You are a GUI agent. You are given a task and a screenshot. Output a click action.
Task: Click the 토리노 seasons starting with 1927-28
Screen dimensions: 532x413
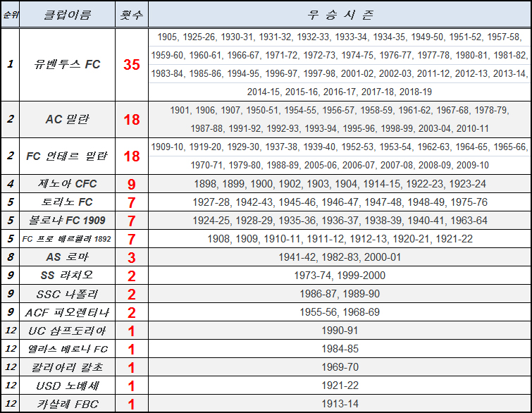[x=340, y=202]
